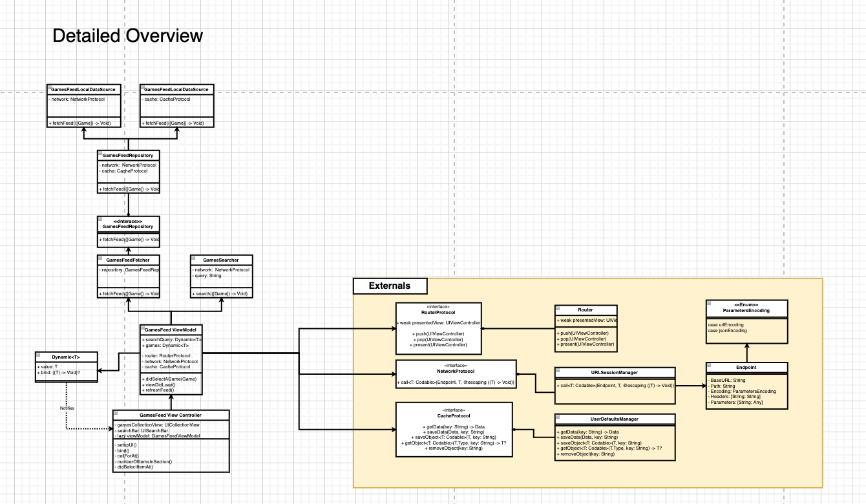The width and height of the screenshot is (866, 504).
Task: Click 'removeObject(key: String)' in UserDefaultsManager
Action: pyautogui.click(x=586, y=454)
